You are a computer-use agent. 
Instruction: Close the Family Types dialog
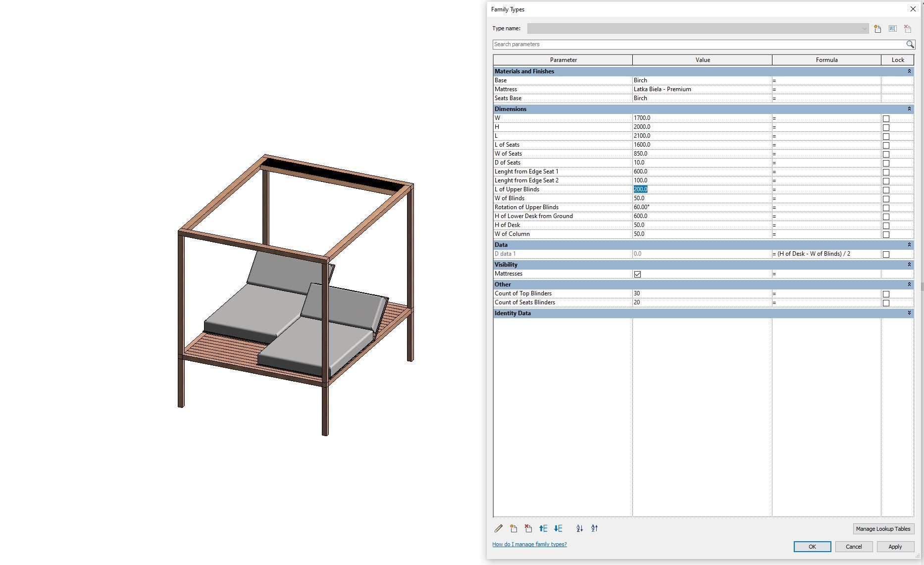(913, 9)
